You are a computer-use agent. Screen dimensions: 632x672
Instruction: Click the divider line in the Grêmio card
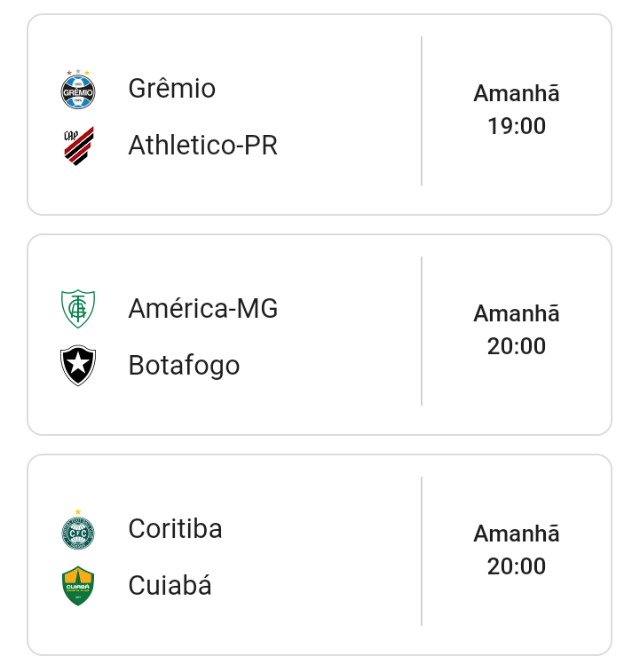tap(422, 111)
